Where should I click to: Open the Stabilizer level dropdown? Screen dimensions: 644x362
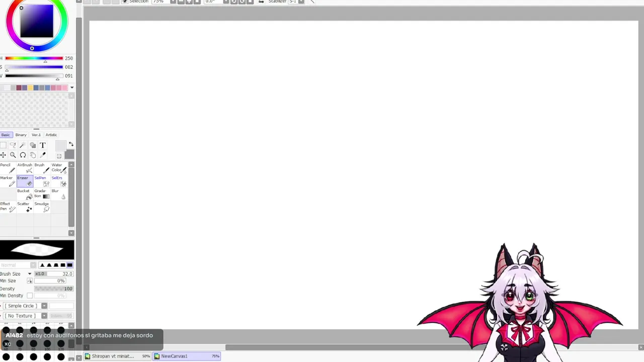click(x=301, y=2)
